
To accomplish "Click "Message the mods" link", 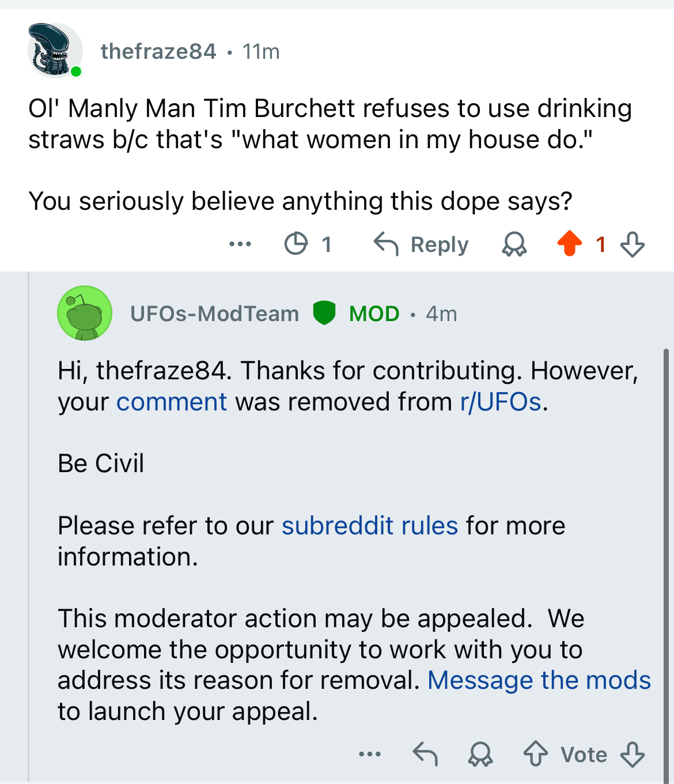I will click(x=539, y=680).
